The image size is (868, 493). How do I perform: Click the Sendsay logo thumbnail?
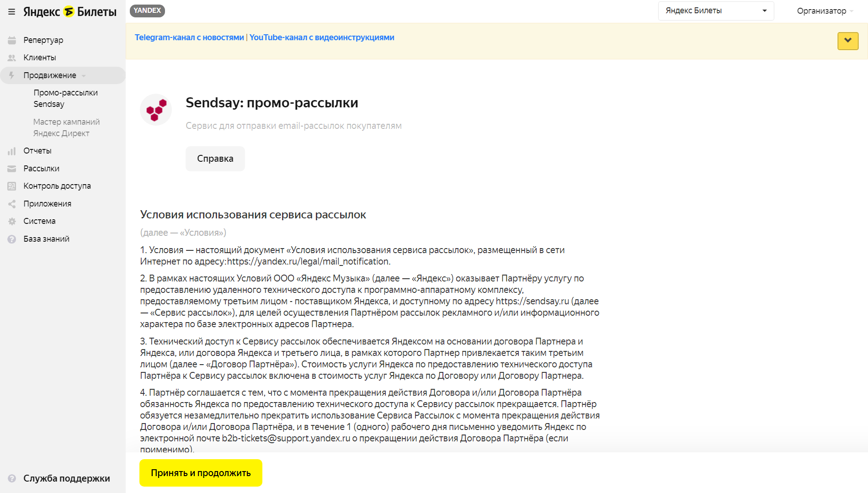pyautogui.click(x=155, y=110)
